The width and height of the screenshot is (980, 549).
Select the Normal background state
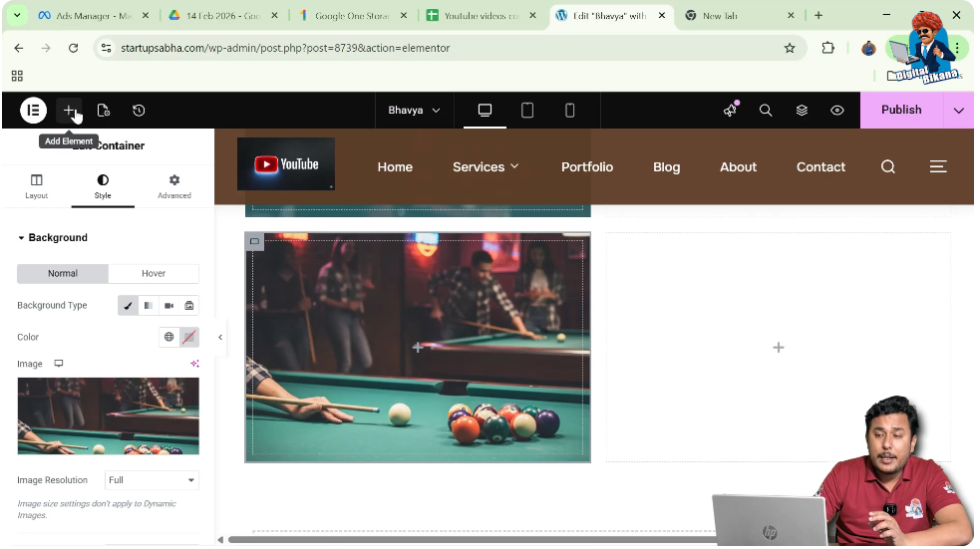click(x=63, y=274)
